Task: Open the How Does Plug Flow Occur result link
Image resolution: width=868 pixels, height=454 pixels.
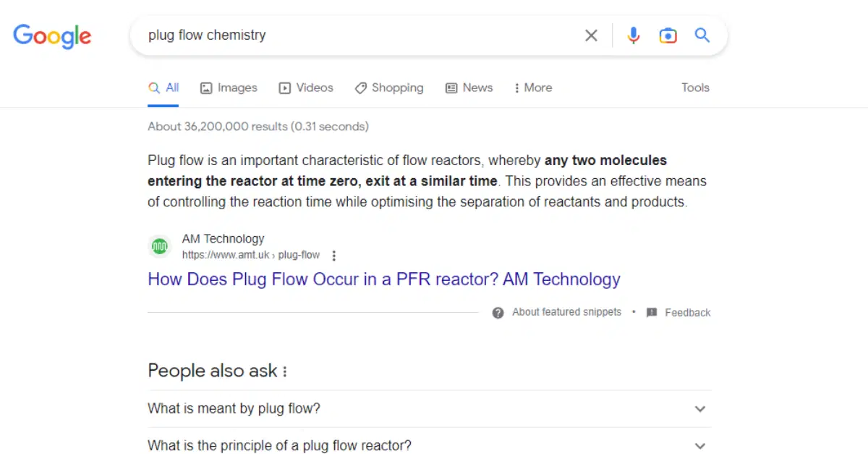Action: point(383,279)
